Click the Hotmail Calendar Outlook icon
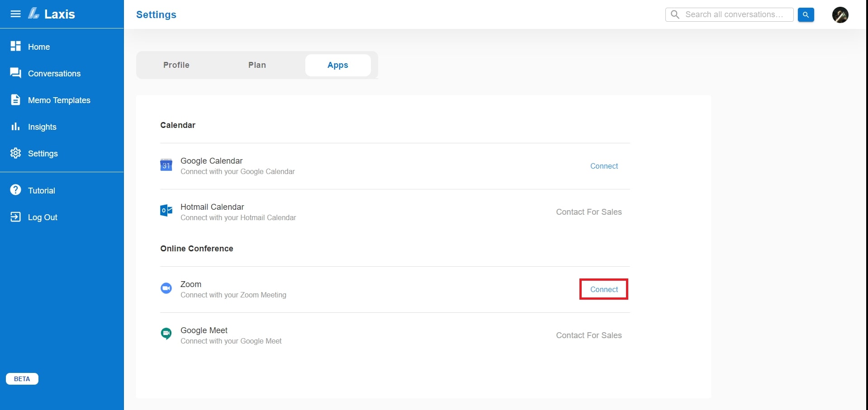The width and height of the screenshot is (868, 410). pyautogui.click(x=166, y=211)
